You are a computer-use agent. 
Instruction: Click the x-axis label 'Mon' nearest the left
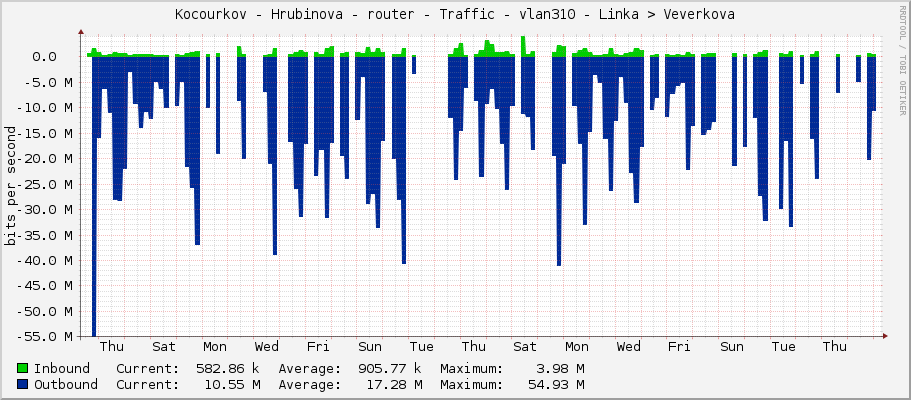click(215, 347)
